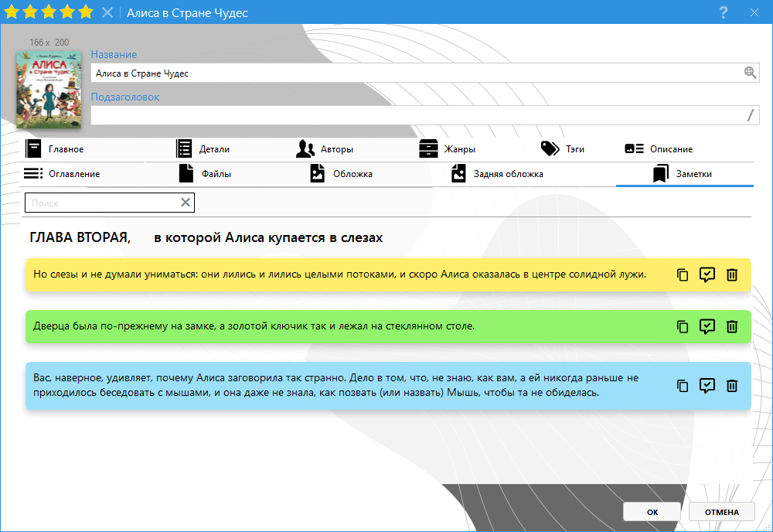Switch to the Главное tab
Viewport: 773px width, 532px height.
pos(56,149)
